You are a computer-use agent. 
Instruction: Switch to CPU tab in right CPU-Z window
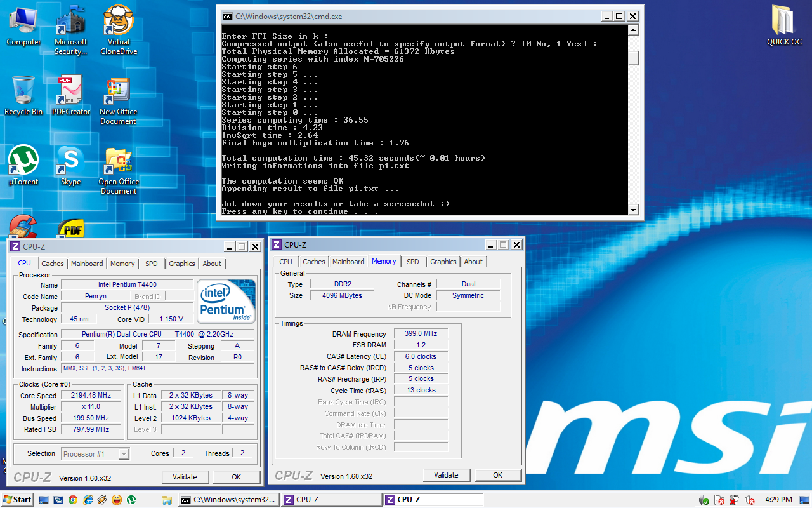286,262
